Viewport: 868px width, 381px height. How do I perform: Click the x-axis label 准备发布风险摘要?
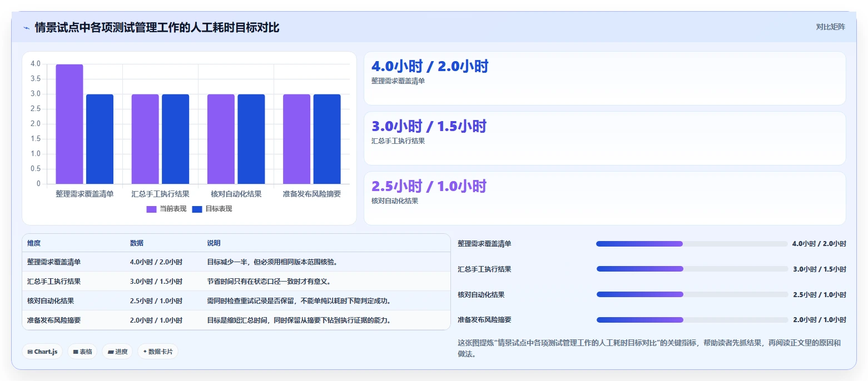[312, 194]
